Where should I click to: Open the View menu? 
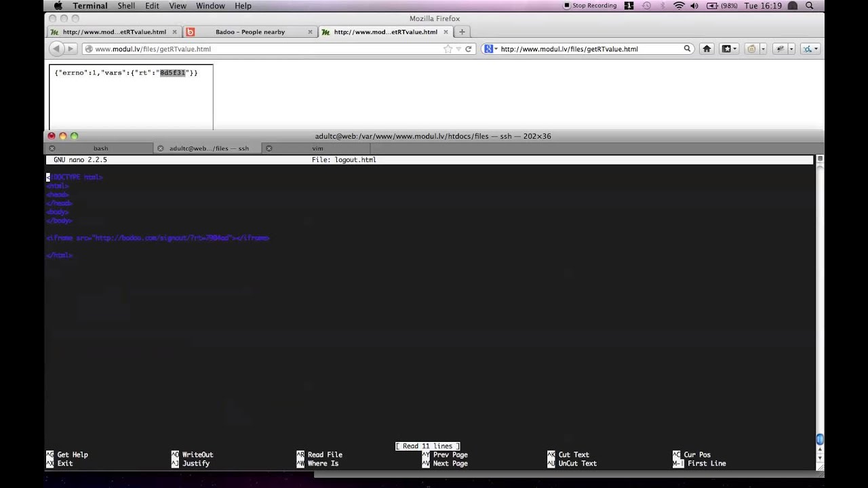pyautogui.click(x=178, y=5)
